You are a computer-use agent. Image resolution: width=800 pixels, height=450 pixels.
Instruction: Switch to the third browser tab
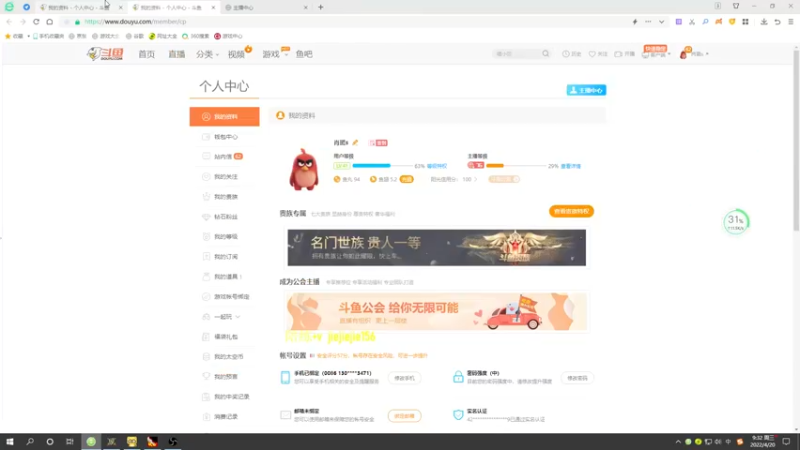pyautogui.click(x=265, y=8)
